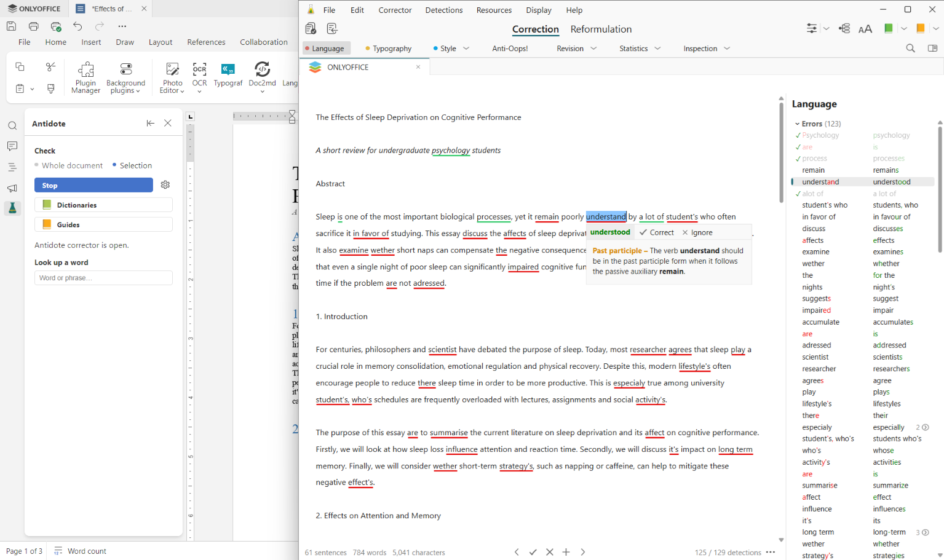Click the Copy style paintbrush icon
Image resolution: width=944 pixels, height=560 pixels.
coord(51,89)
